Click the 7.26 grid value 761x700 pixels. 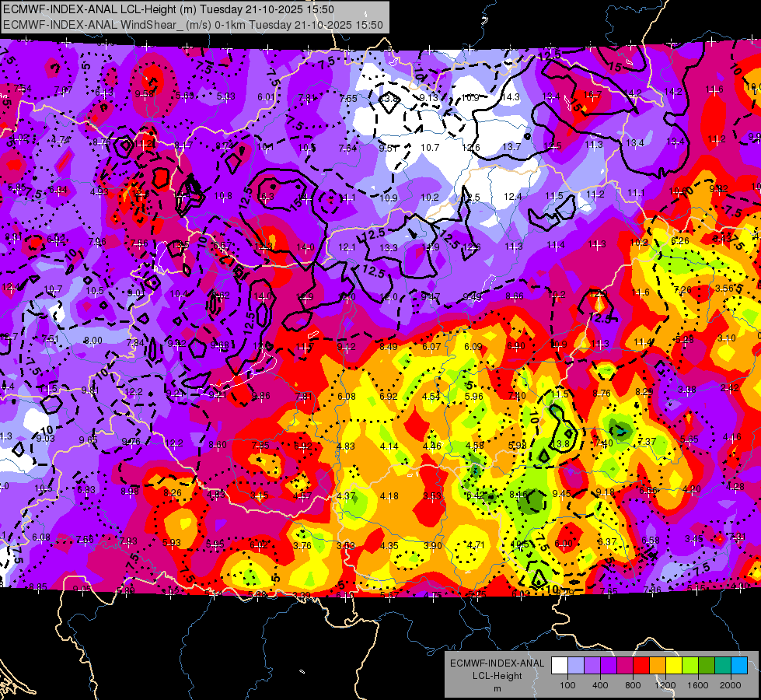(x=682, y=289)
